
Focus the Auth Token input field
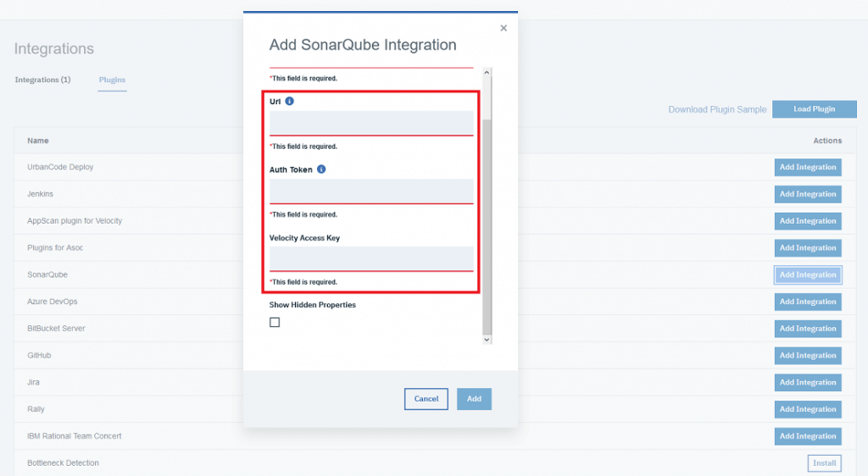(x=371, y=191)
